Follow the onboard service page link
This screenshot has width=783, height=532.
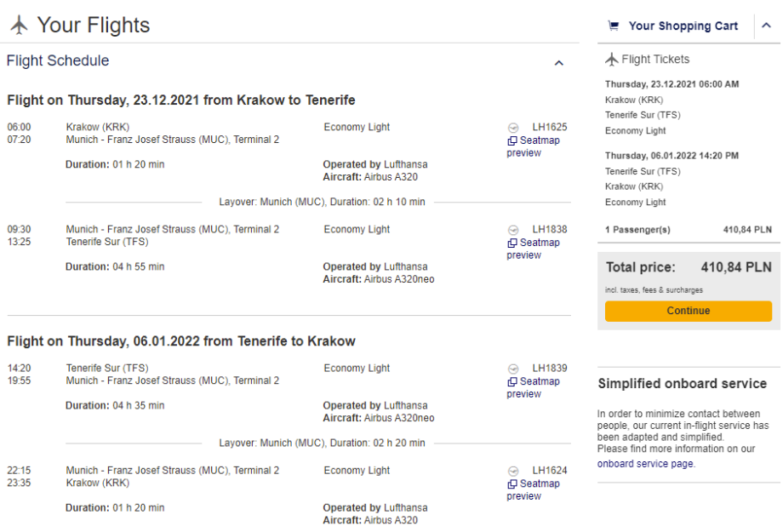pyautogui.click(x=645, y=464)
